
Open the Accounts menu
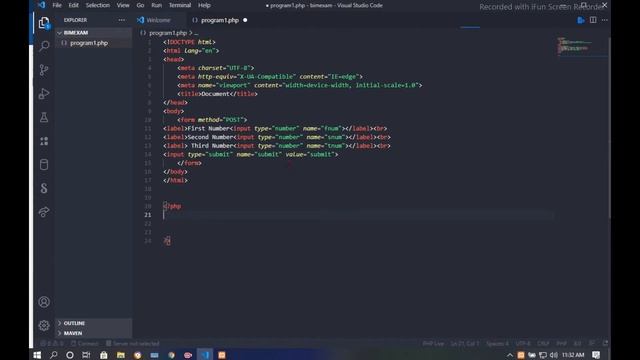click(44, 302)
